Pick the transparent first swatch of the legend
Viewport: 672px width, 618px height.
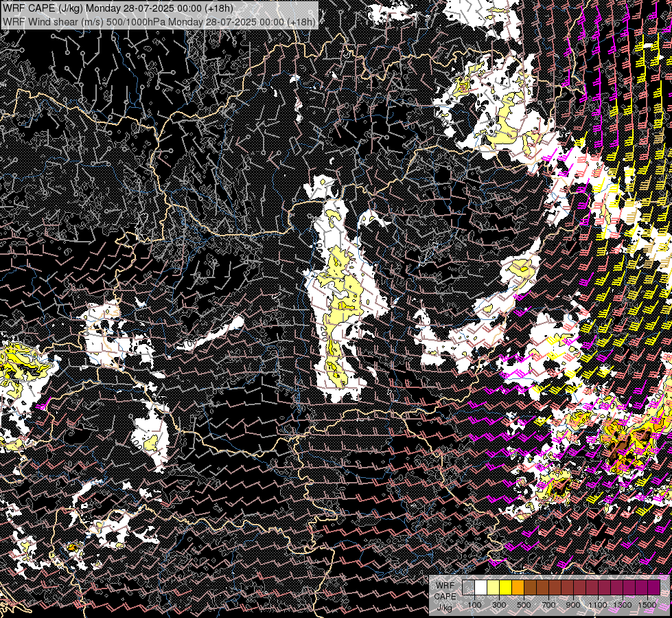click(468, 587)
